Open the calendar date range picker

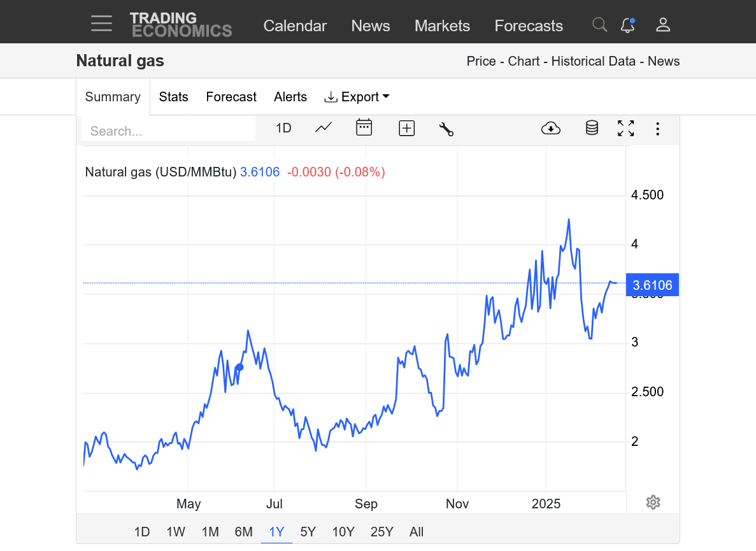(x=364, y=127)
